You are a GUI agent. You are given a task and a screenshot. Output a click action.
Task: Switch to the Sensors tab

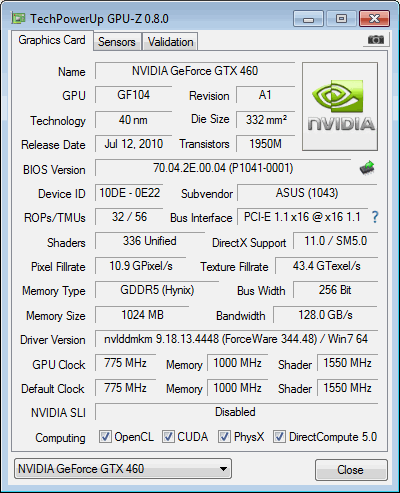[x=117, y=42]
